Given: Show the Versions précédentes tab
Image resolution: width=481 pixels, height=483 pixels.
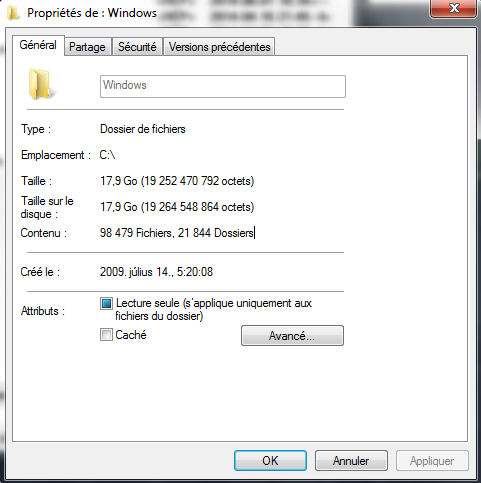Looking at the screenshot, I should pos(219,47).
